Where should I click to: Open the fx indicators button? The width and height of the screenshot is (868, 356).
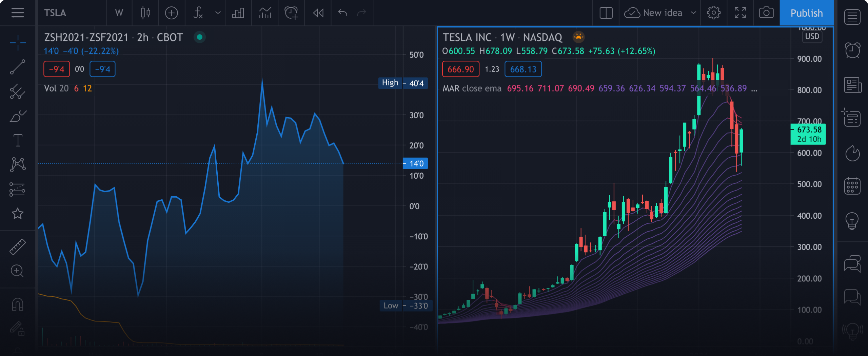pyautogui.click(x=198, y=13)
